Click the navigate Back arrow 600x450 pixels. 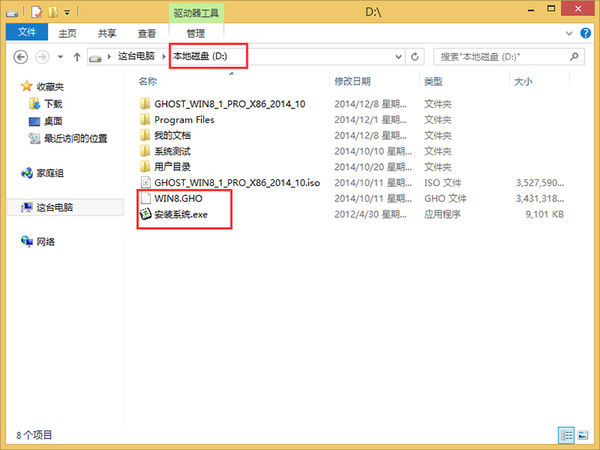[x=22, y=56]
